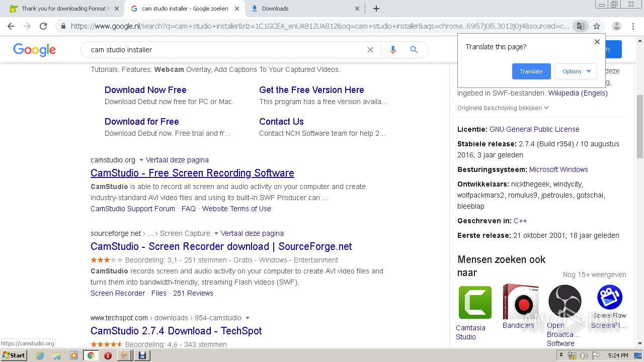Image resolution: width=644 pixels, height=362 pixels.
Task: Open a new tab with the plus button
Action: [376, 9]
